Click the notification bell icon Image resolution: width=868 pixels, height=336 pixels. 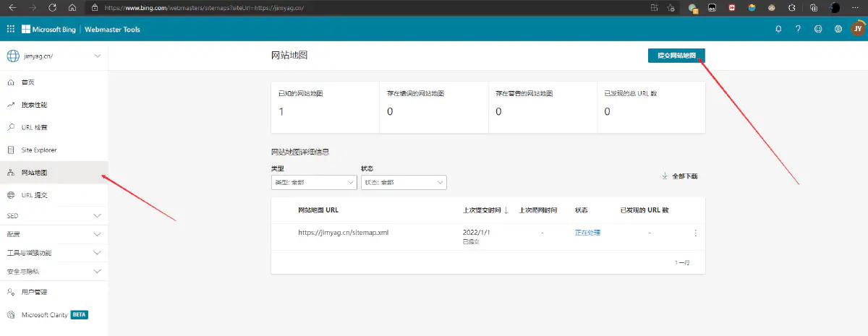[778, 30]
